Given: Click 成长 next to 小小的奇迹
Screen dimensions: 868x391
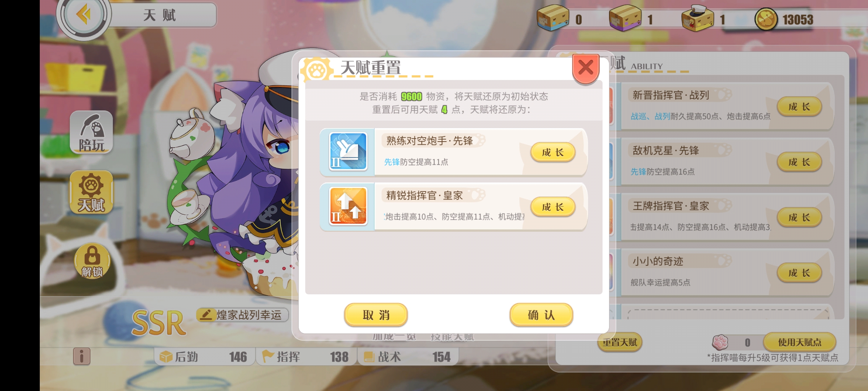Looking at the screenshot, I should coord(799,273).
